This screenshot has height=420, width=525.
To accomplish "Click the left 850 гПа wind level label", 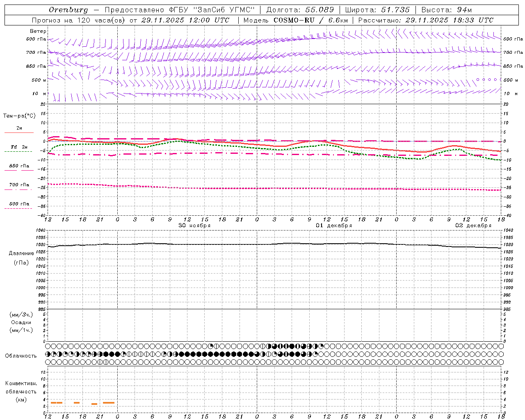I will pyautogui.click(x=36, y=66).
